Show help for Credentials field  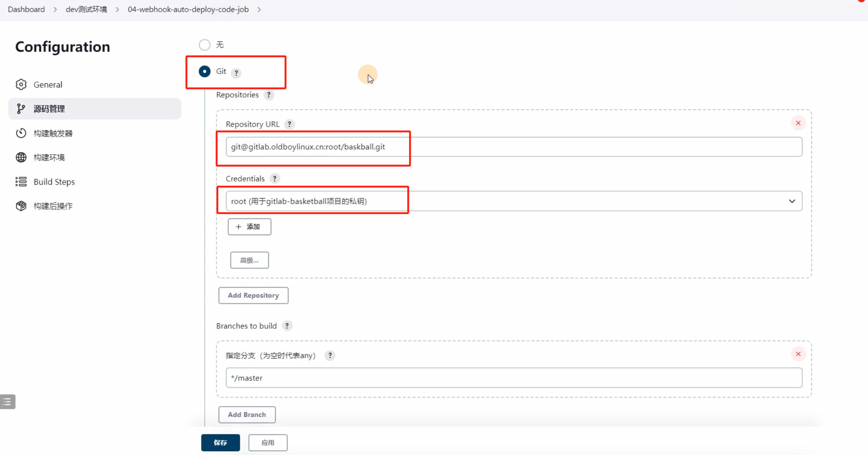point(274,179)
